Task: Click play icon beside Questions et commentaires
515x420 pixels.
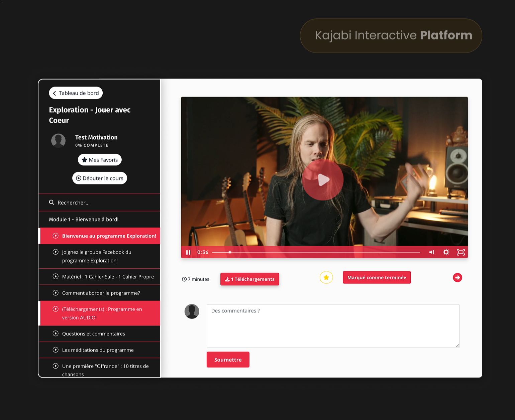Action: (56, 333)
